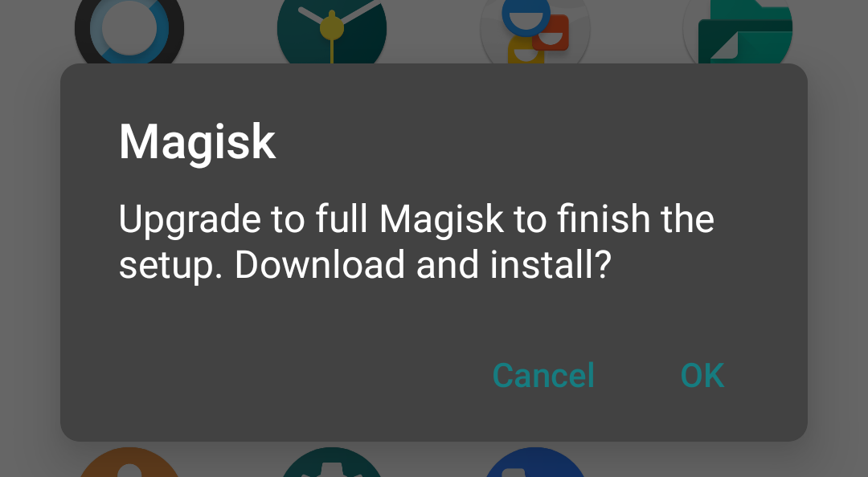Open the green Files folder app
Screen dimensions: 868x477
pos(738,31)
